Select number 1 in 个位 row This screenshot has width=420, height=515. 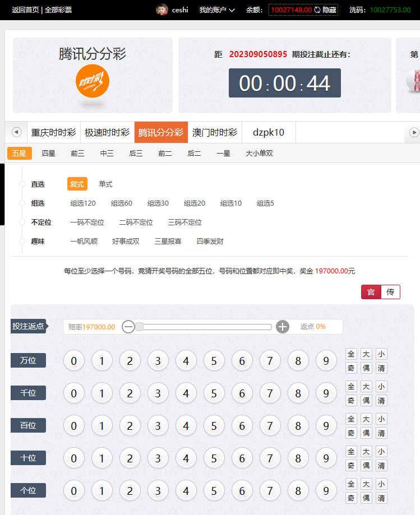point(102,491)
